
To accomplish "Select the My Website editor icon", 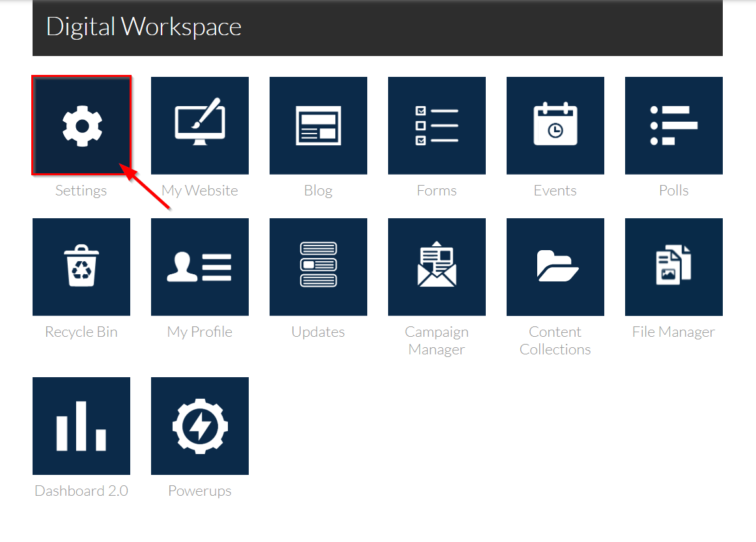I will (x=199, y=125).
